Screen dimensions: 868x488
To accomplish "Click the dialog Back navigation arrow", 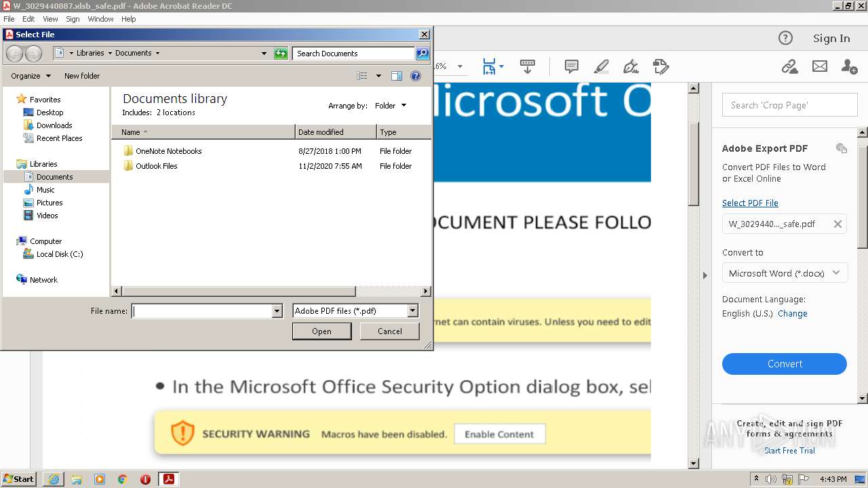I will (14, 53).
